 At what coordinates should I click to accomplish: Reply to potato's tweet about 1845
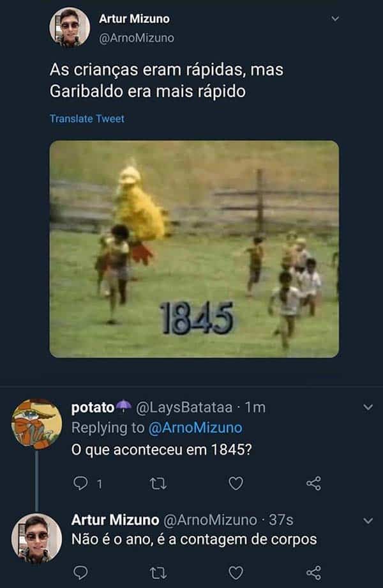tap(80, 484)
